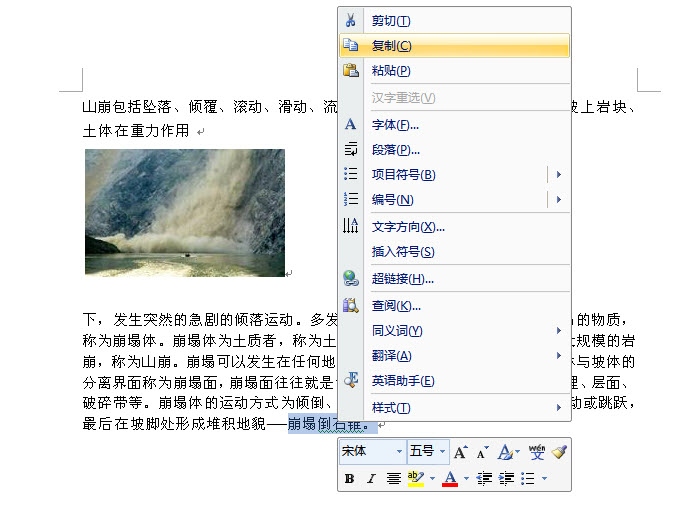The image size is (688, 515).
Task: Click the Grow Font icon
Action: click(x=461, y=452)
